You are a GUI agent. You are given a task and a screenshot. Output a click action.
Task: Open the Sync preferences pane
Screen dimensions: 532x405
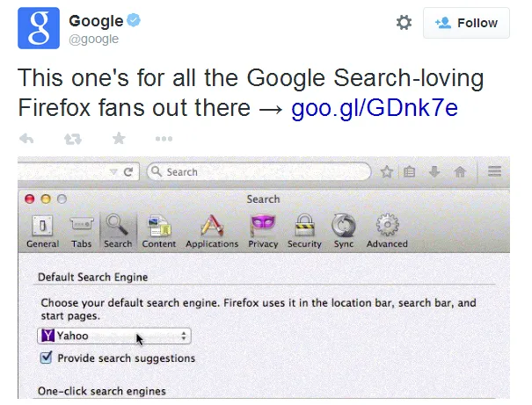pyautogui.click(x=344, y=231)
